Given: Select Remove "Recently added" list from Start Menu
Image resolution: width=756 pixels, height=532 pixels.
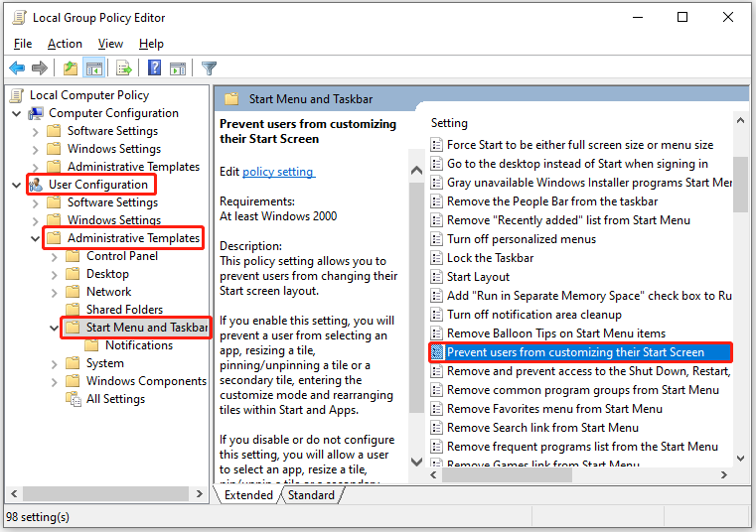Looking at the screenshot, I should [568, 220].
